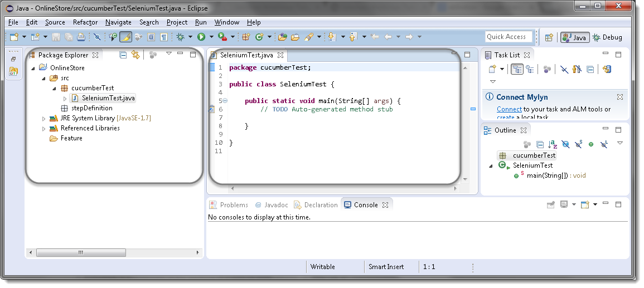Collapse the cucumberTest package node
Viewport: 644px width, 288px height.
(55, 88)
